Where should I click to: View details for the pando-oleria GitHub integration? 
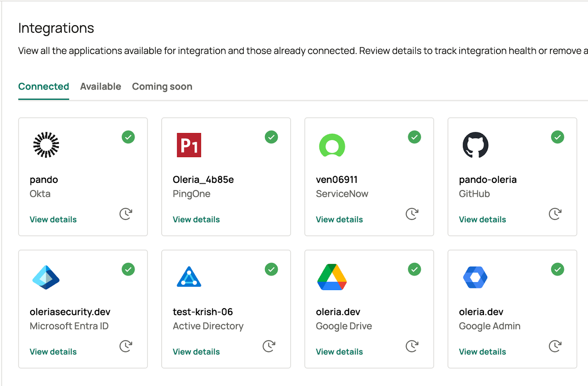pyautogui.click(x=483, y=220)
